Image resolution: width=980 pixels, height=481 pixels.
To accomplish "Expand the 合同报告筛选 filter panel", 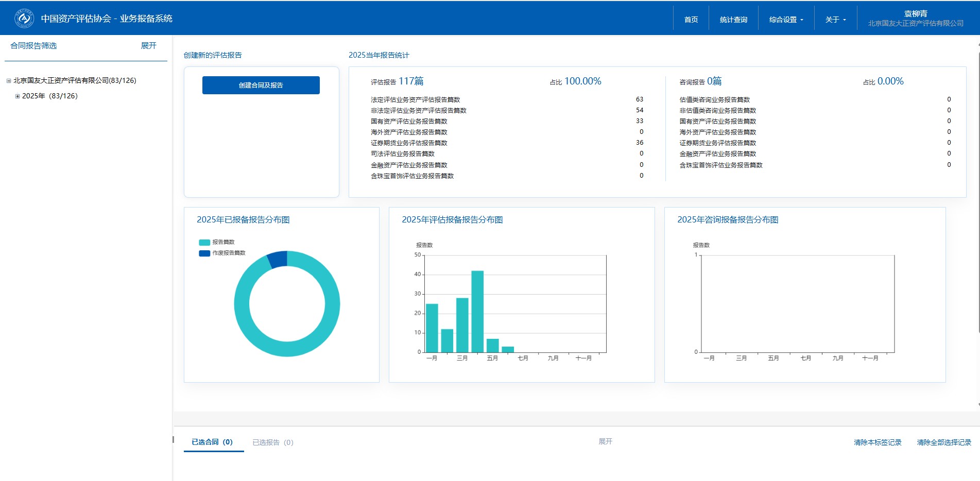I will point(148,46).
